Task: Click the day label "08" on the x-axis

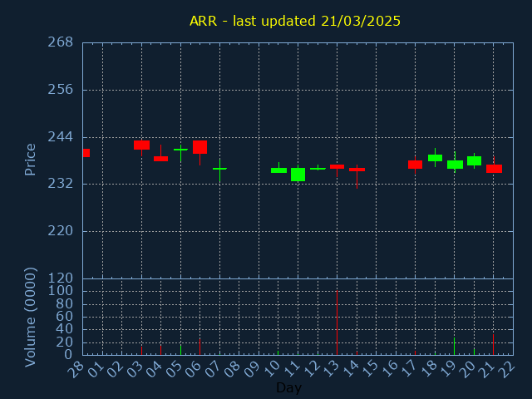Action: pyautogui.click(x=233, y=369)
